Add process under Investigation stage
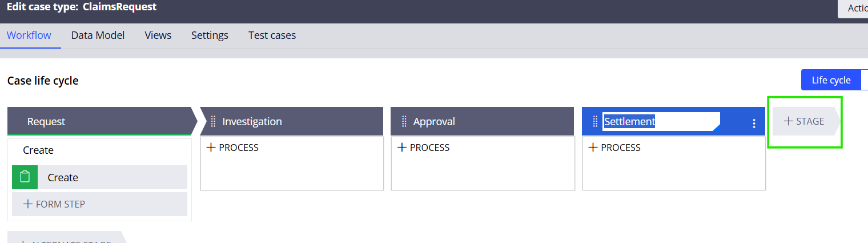This screenshot has width=868, height=243. coord(232,148)
